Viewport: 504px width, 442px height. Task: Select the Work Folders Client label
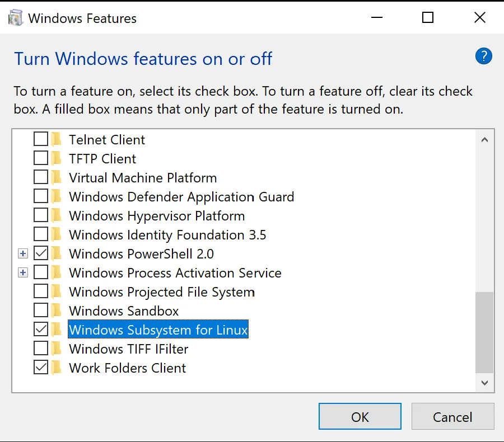coord(127,368)
